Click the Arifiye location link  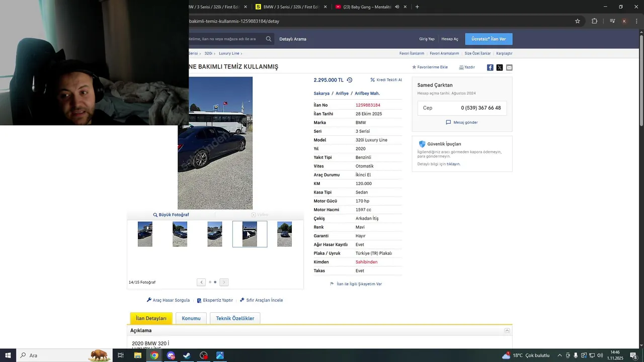(342, 94)
